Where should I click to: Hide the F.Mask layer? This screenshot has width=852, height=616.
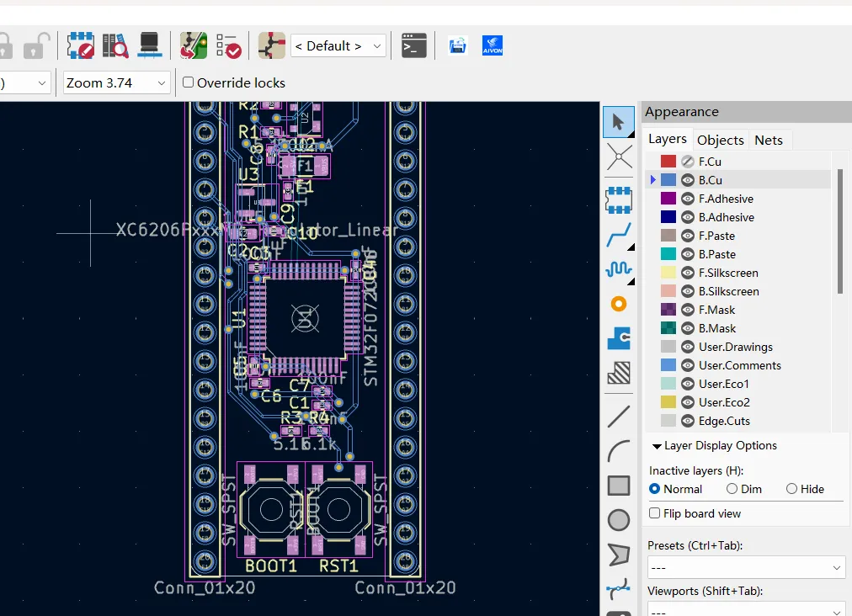pos(687,310)
